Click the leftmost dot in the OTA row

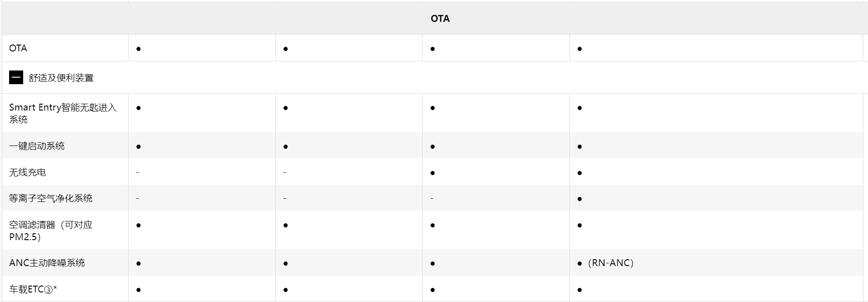point(139,49)
